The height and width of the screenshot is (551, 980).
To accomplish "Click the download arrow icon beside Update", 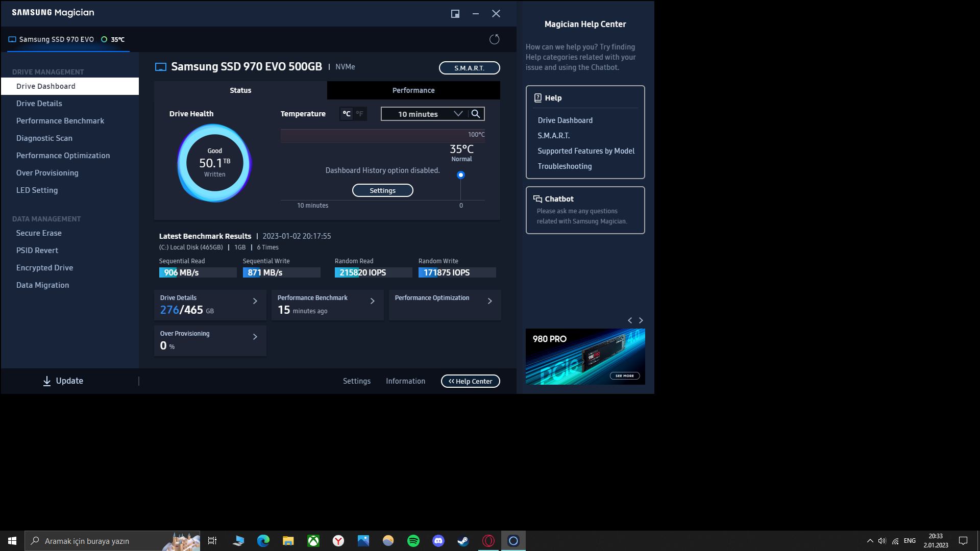I will coord(47,381).
